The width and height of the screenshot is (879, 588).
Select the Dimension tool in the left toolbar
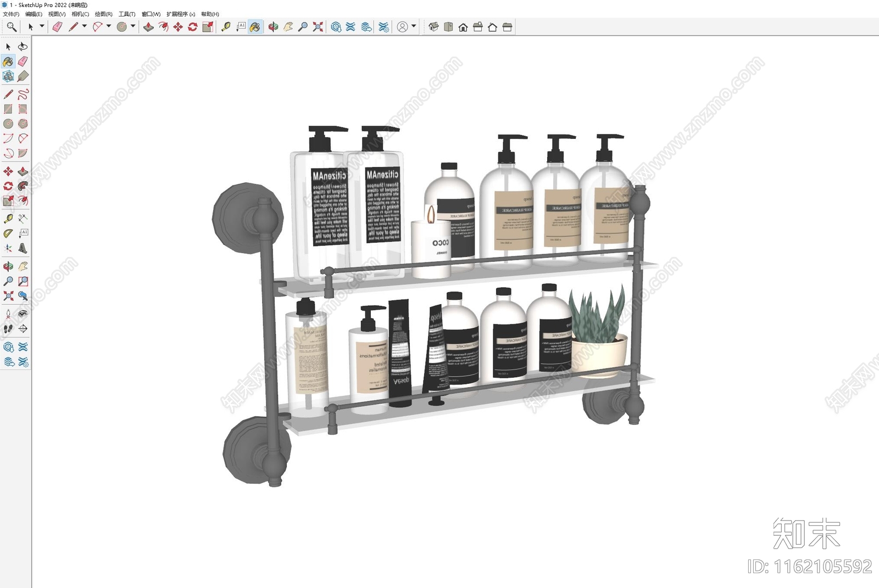click(23, 219)
